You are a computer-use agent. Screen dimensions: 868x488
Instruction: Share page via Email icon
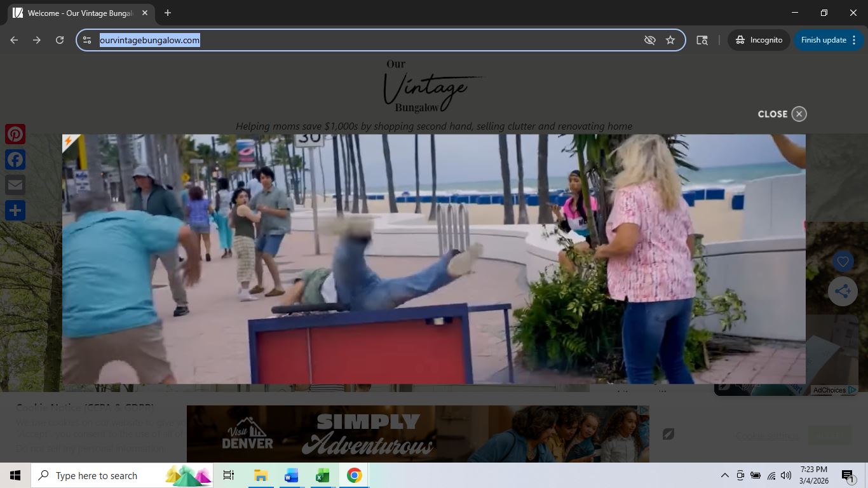point(15,185)
